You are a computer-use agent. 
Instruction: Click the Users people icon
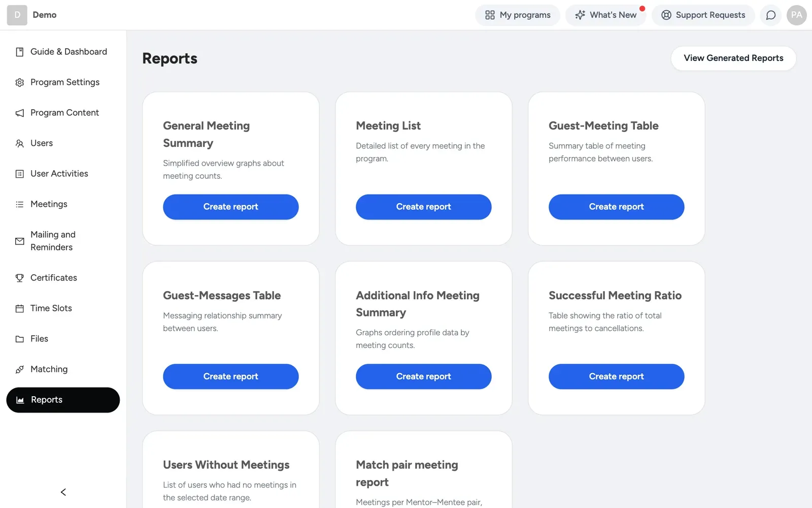(x=20, y=143)
